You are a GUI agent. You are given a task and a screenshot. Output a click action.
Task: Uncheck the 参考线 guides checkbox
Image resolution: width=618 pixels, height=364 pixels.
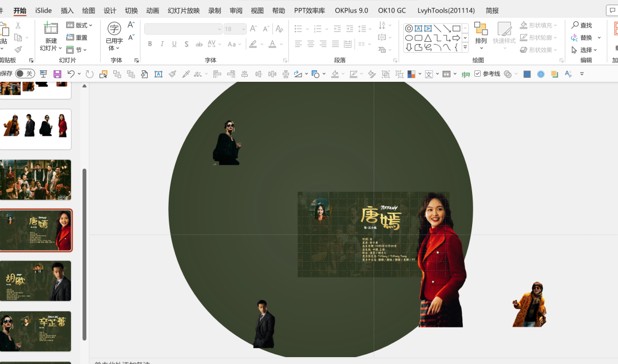pyautogui.click(x=478, y=73)
